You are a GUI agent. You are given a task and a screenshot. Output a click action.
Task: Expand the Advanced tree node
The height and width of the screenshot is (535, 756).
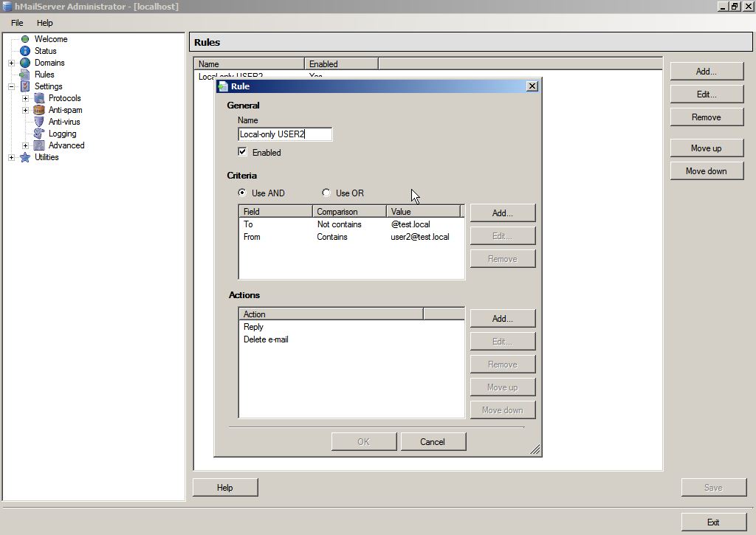coord(25,145)
